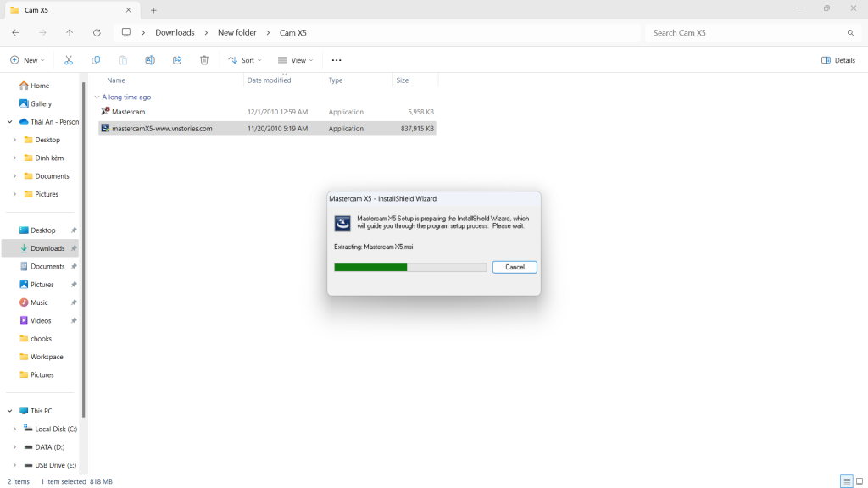Sort by the Name column header
Screen dimensions: 868x488
(x=115, y=80)
